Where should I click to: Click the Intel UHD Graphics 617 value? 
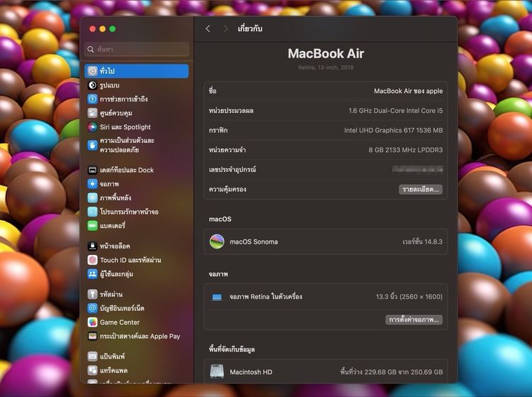pos(393,131)
